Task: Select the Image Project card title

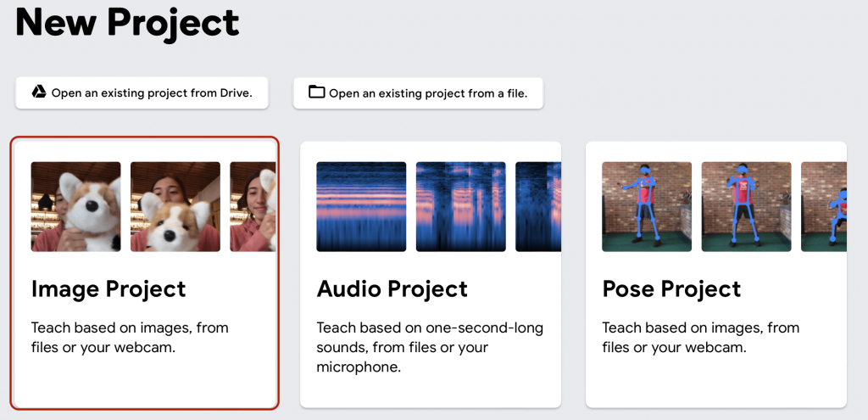Action: 108,289
